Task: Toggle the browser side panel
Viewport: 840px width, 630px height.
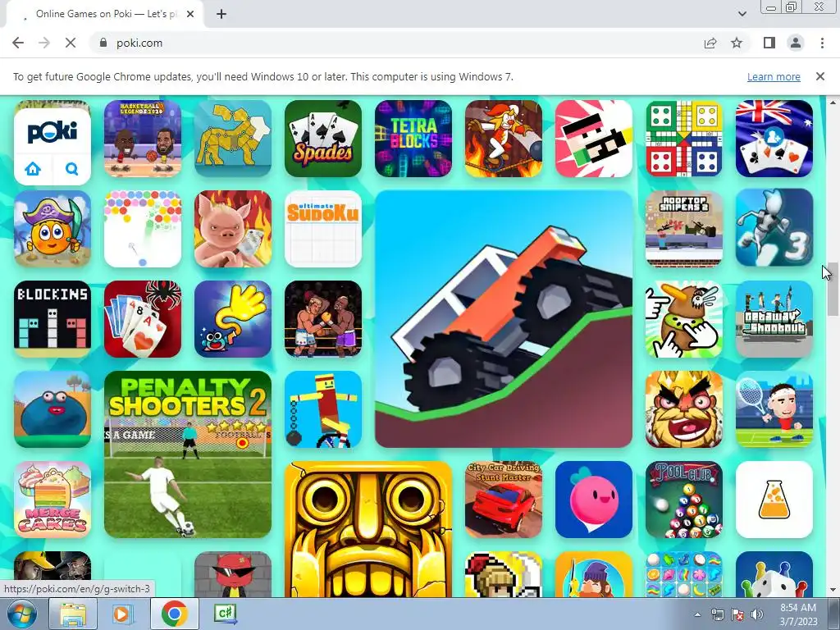Action: tap(769, 43)
